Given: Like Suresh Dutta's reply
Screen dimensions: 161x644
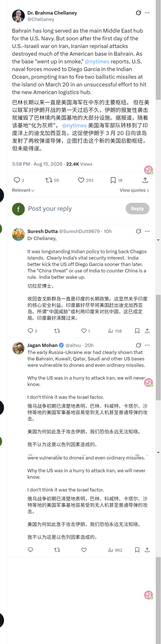Looking at the screenshot, I should (x=84, y=331).
